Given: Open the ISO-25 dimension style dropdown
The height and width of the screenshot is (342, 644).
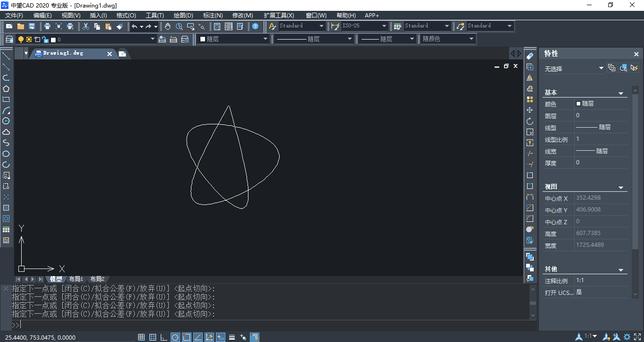Looking at the screenshot, I should click(384, 26).
